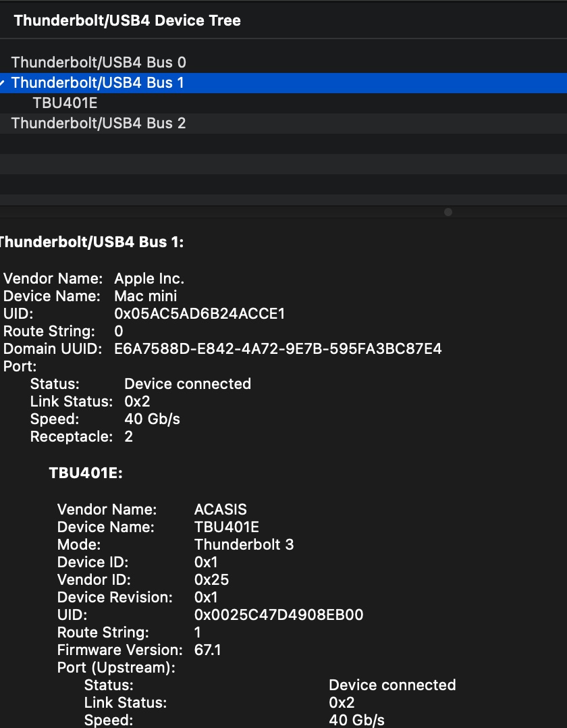Screen dimensions: 567x728
Task: Click the Device ID value 0x1
Action: pos(206,563)
